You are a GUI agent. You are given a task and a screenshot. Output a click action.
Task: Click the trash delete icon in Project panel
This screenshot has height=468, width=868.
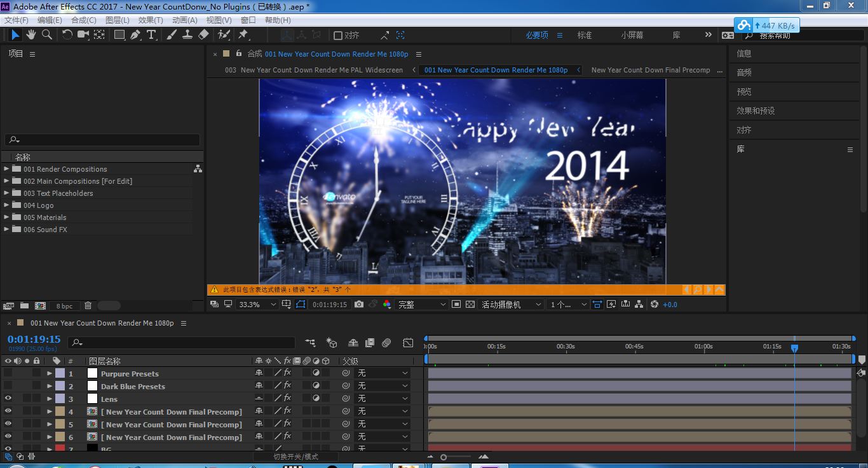click(88, 306)
